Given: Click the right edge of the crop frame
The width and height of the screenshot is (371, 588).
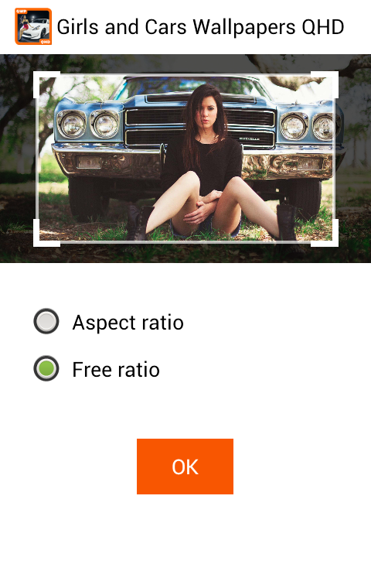Looking at the screenshot, I should tap(334, 159).
